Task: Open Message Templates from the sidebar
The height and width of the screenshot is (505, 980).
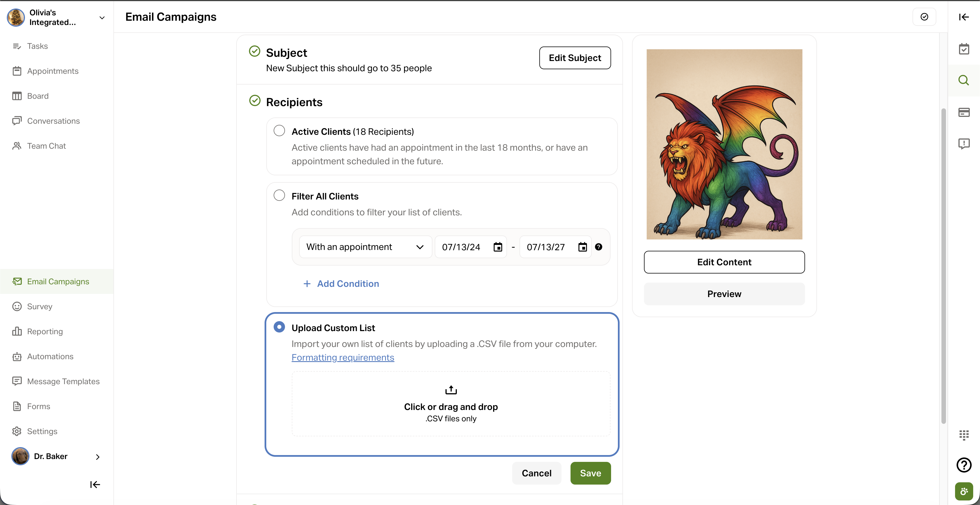Action: [63, 381]
